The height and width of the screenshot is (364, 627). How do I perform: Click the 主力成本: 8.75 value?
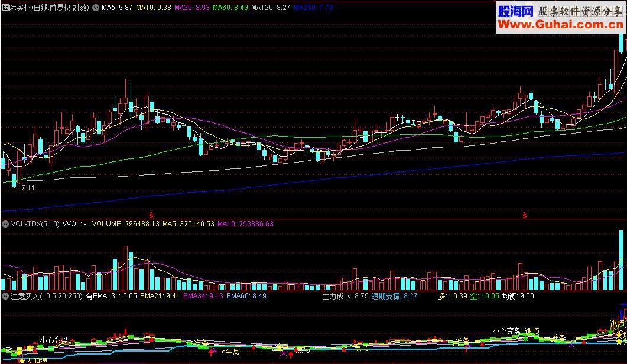[x=346, y=296]
